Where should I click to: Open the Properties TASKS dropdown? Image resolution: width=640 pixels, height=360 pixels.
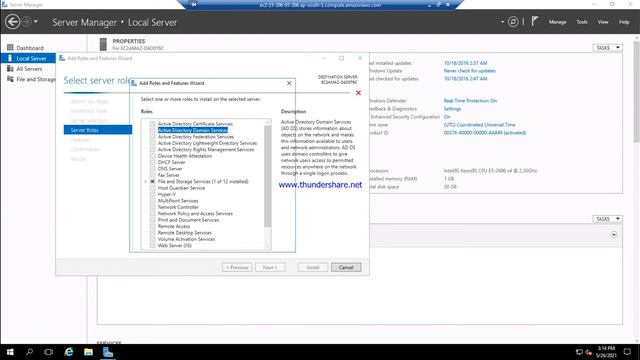(607, 48)
